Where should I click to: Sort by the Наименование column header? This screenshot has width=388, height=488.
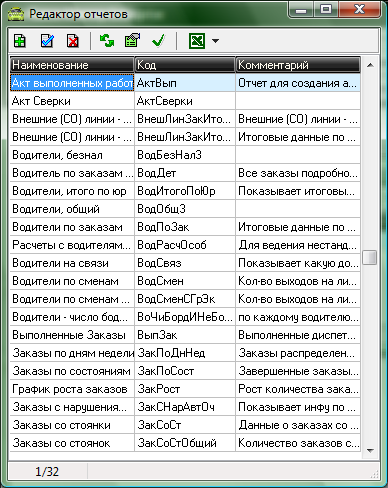tap(72, 65)
